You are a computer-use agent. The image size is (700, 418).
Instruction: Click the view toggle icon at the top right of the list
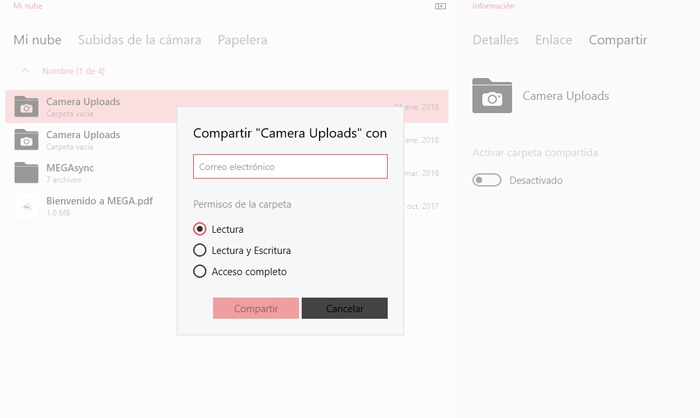[x=440, y=6]
